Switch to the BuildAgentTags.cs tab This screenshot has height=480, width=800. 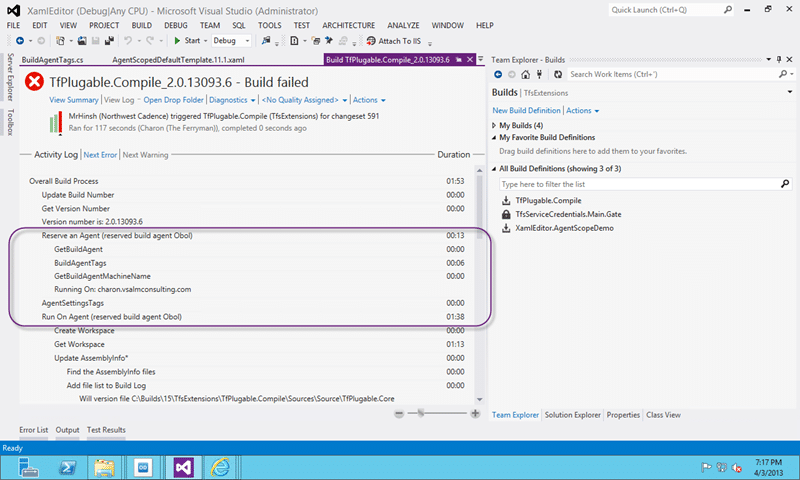53,60
